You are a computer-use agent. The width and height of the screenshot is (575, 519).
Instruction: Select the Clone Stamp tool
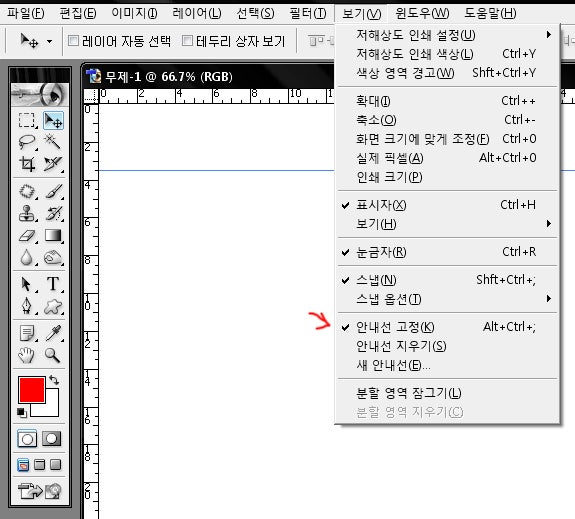[x=27, y=213]
